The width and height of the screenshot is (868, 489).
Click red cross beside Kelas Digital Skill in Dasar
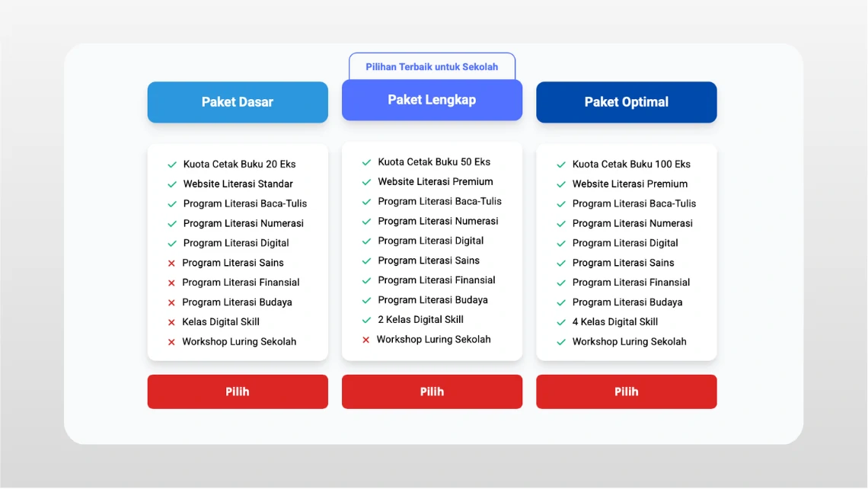tap(171, 322)
